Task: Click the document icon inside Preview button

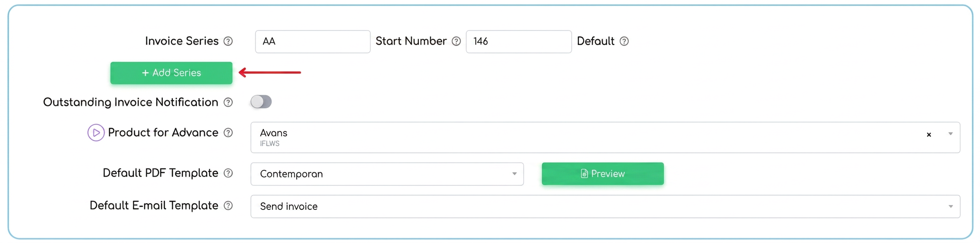Action: (584, 174)
